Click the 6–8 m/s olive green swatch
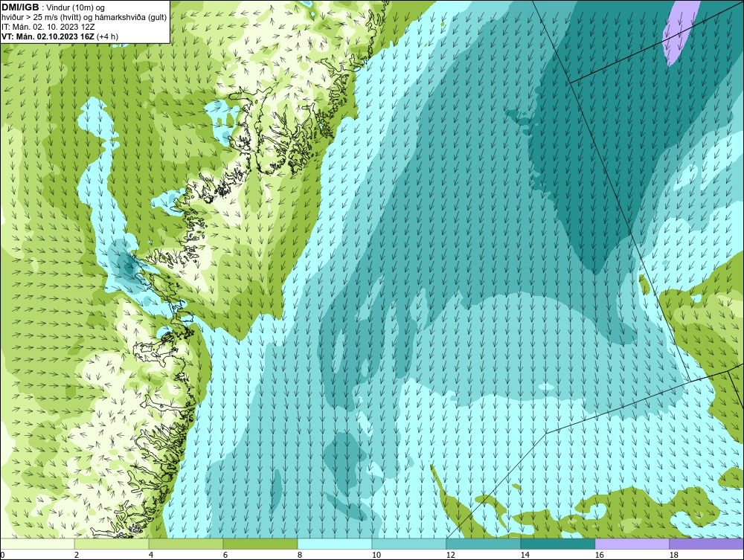This screenshot has height=560, width=744. click(x=260, y=544)
